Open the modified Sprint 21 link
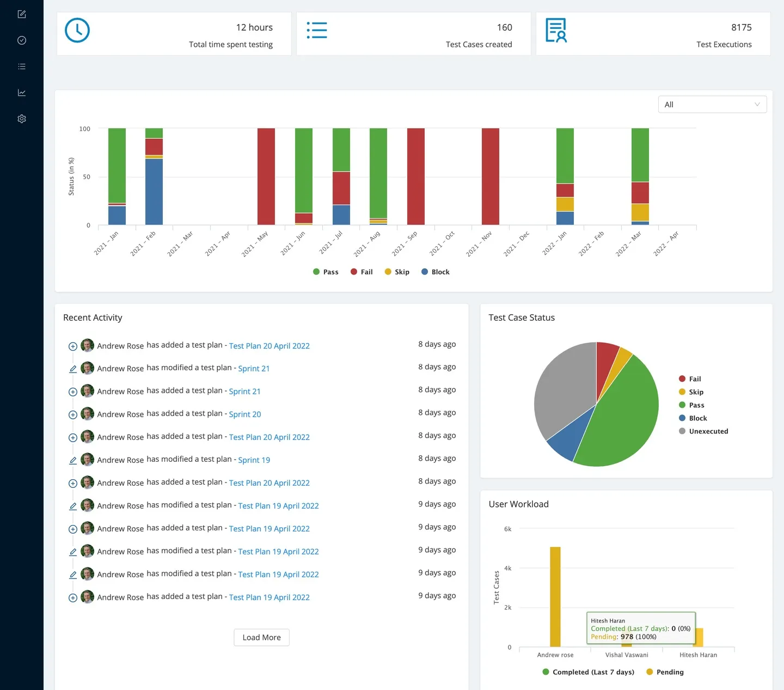 click(254, 369)
